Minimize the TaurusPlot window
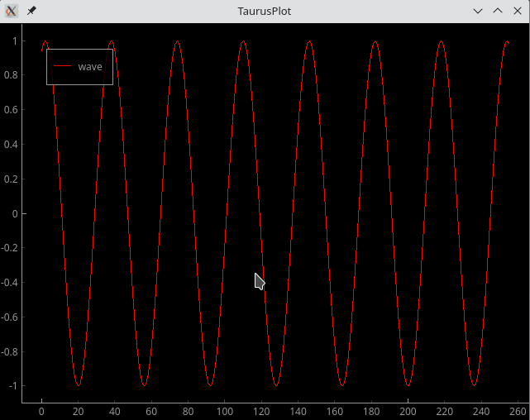Image resolution: width=530 pixels, height=420 pixels. coord(478,12)
